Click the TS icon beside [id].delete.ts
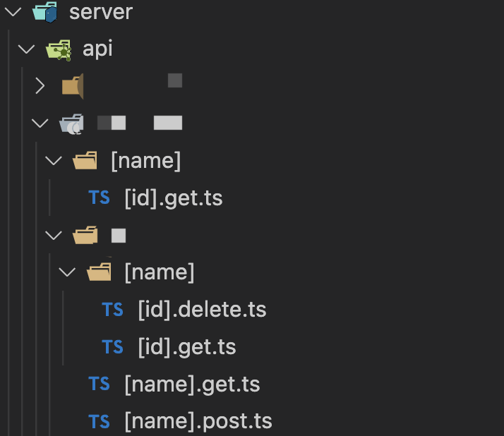The height and width of the screenshot is (436, 504). tap(113, 310)
